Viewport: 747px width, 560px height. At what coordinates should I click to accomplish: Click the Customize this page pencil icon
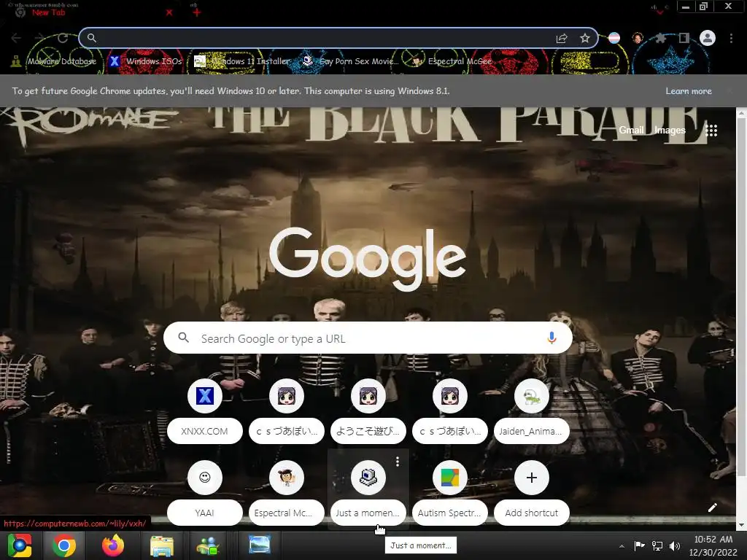[x=713, y=507]
